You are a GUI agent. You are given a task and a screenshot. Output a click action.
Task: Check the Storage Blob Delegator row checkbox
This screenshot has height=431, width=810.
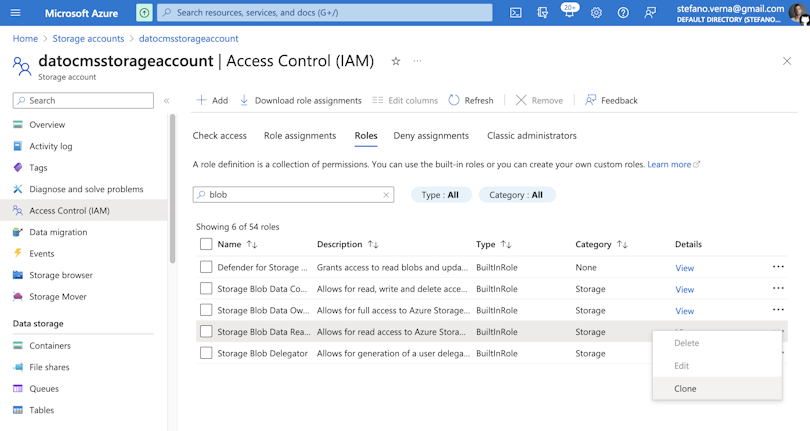[x=206, y=353]
